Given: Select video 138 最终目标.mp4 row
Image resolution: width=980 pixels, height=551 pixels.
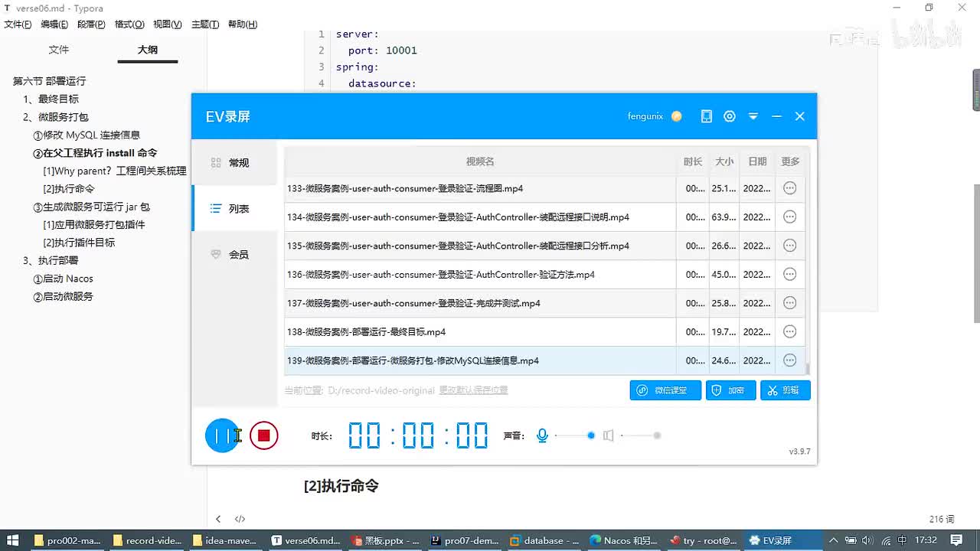Looking at the screenshot, I should [544, 331].
